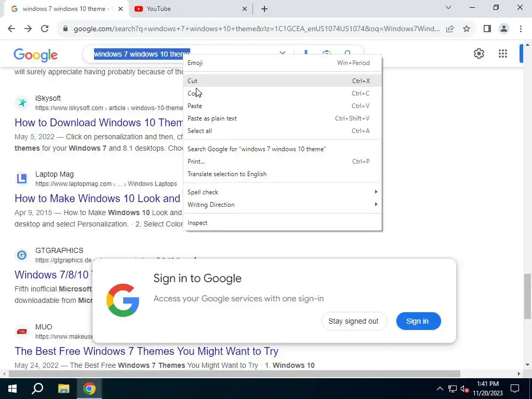Choose Paste from the context menu
Image resolution: width=532 pixels, height=399 pixels.
click(282, 106)
